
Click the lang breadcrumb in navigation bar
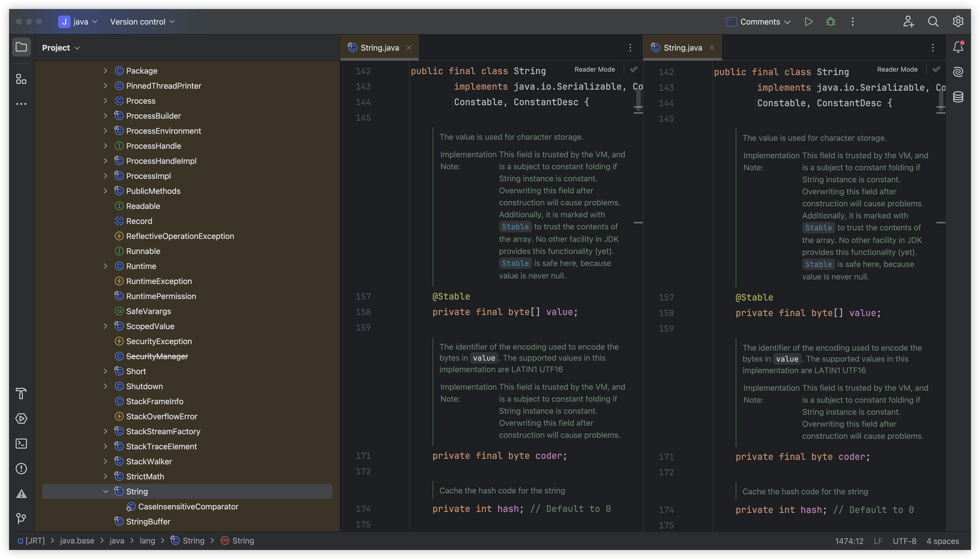pos(147,540)
